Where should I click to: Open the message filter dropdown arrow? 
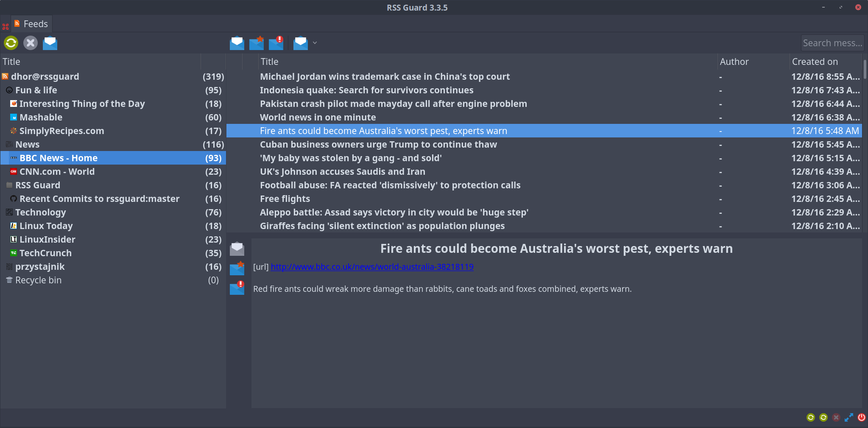coord(315,43)
